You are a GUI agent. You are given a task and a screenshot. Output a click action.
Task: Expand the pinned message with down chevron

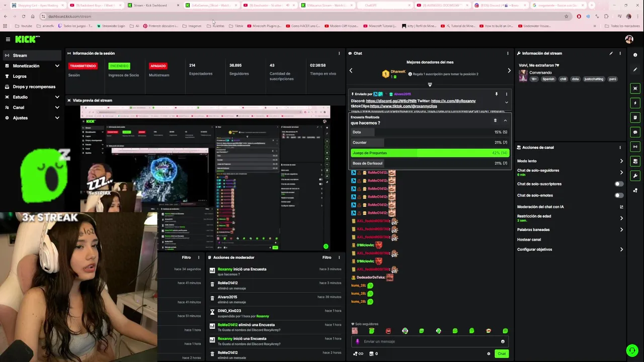[506, 103]
